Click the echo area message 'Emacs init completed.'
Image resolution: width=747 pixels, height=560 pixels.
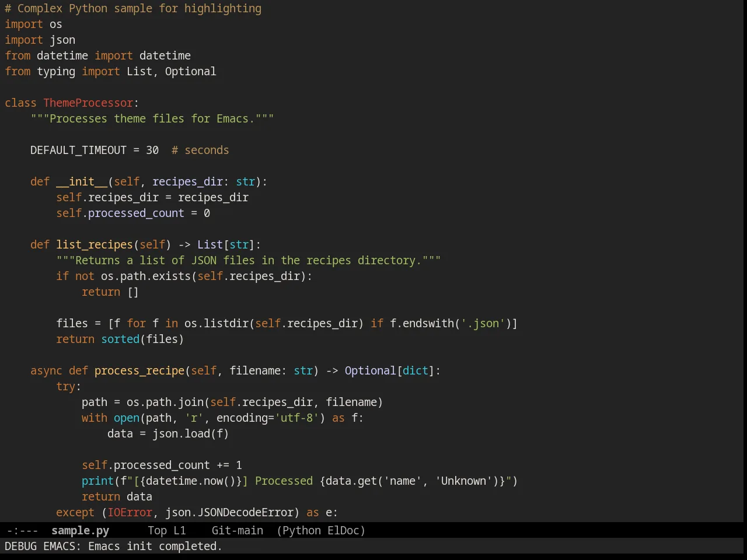(x=155, y=546)
